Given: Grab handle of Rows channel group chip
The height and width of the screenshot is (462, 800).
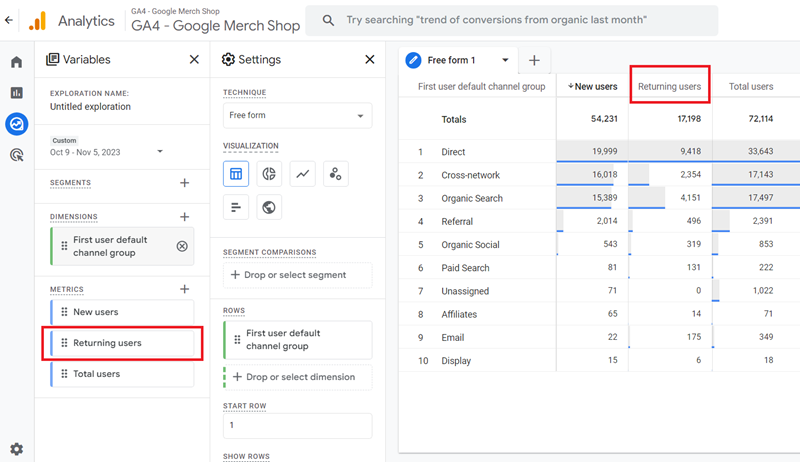Looking at the screenshot, I should click(x=237, y=339).
